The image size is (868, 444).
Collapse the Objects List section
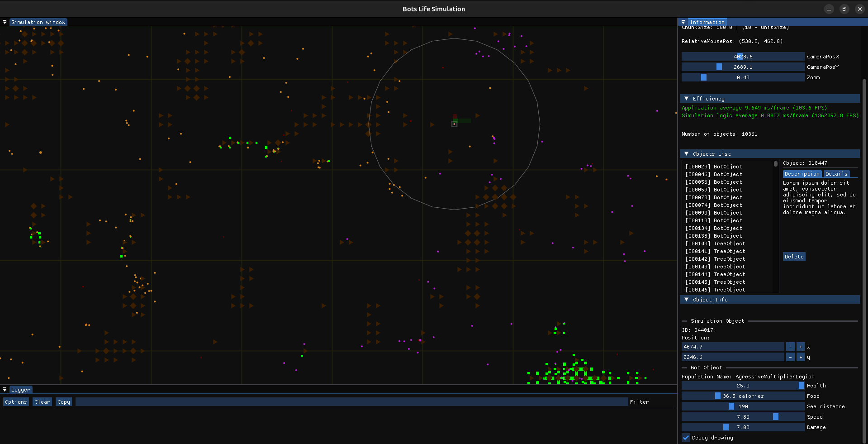(x=687, y=153)
